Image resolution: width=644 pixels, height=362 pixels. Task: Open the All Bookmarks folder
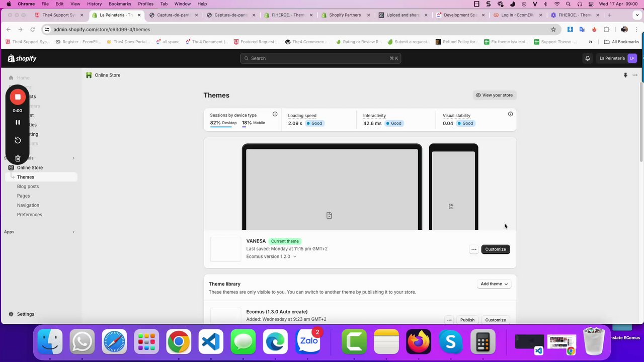[x=621, y=42]
